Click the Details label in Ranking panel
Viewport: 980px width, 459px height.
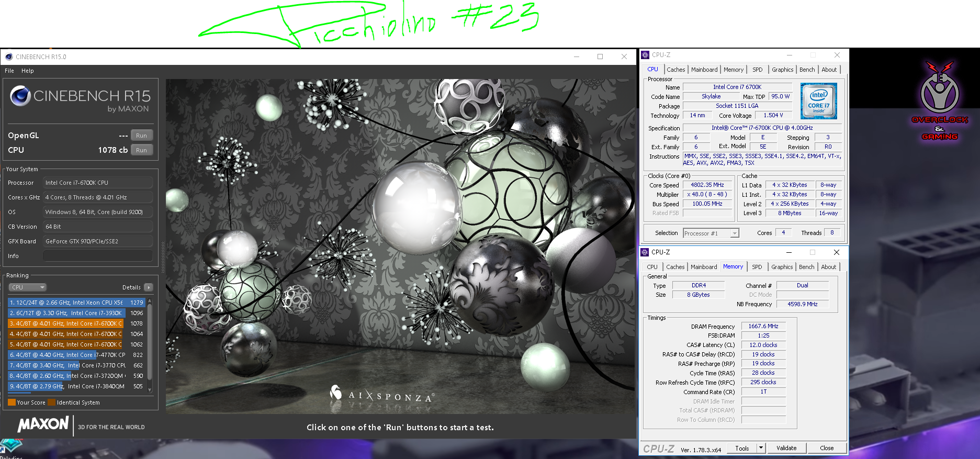click(x=131, y=287)
